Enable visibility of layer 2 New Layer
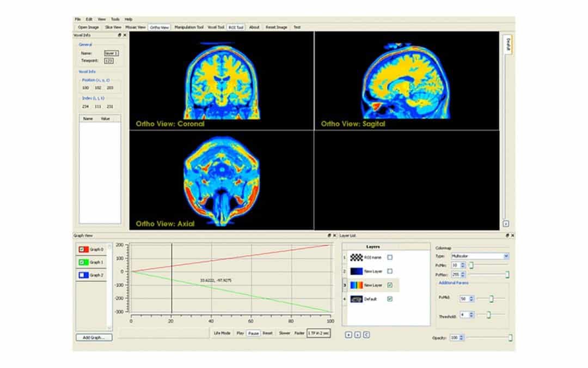Viewport: 588px width, 368px height. point(390,271)
